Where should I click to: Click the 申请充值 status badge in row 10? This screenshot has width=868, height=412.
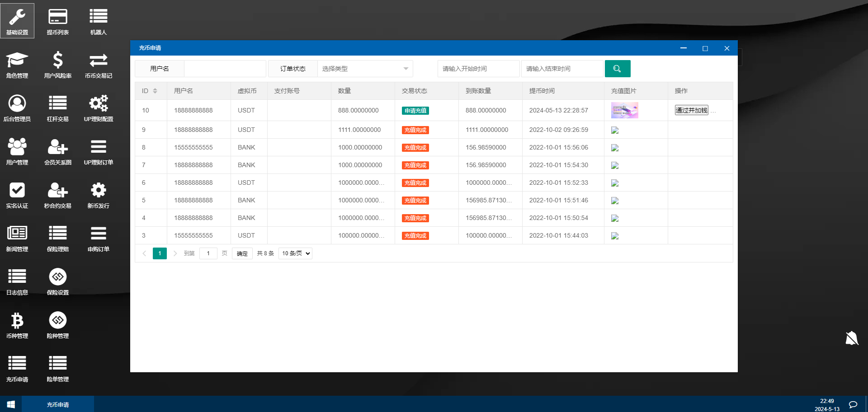(x=415, y=111)
